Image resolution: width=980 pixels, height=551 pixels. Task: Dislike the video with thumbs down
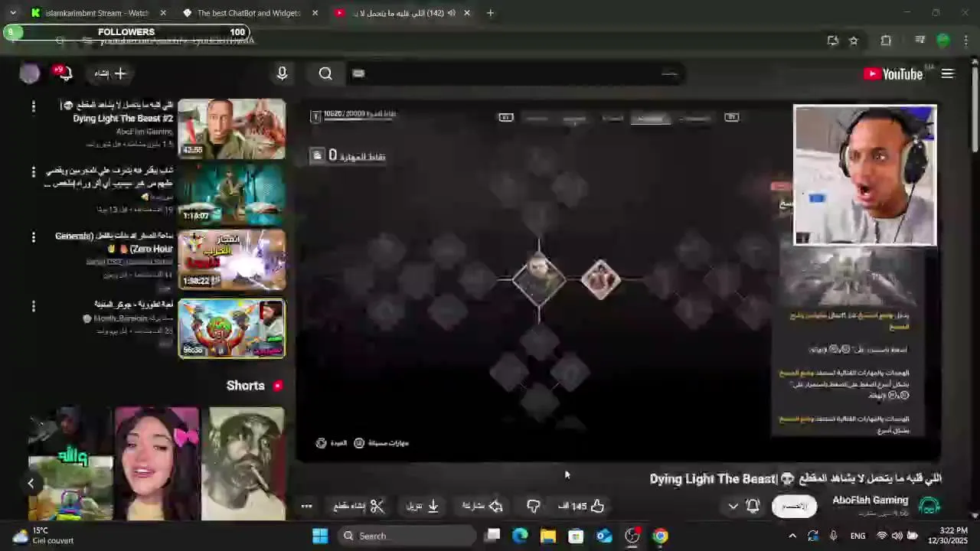click(x=534, y=506)
